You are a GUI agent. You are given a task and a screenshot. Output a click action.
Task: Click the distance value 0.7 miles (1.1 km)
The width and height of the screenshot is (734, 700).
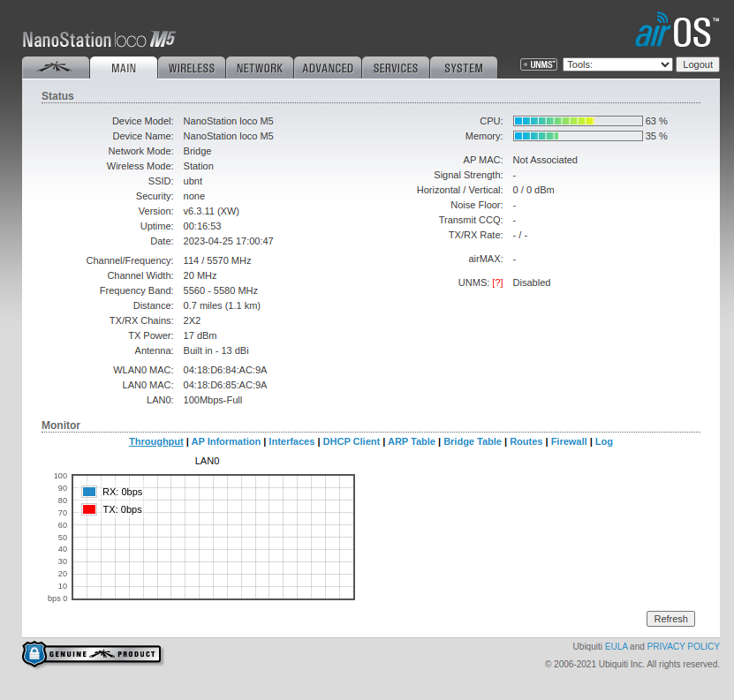[222, 305]
